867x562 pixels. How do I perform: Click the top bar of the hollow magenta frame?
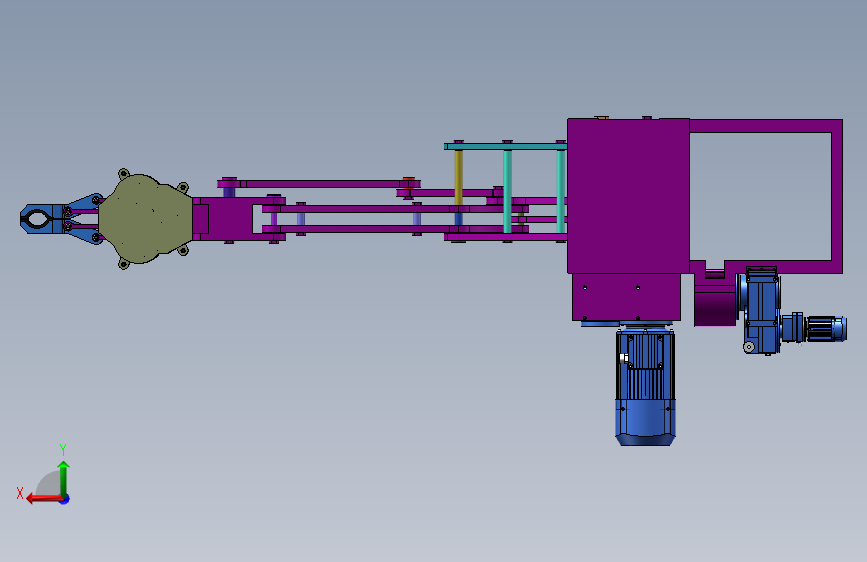click(x=766, y=126)
